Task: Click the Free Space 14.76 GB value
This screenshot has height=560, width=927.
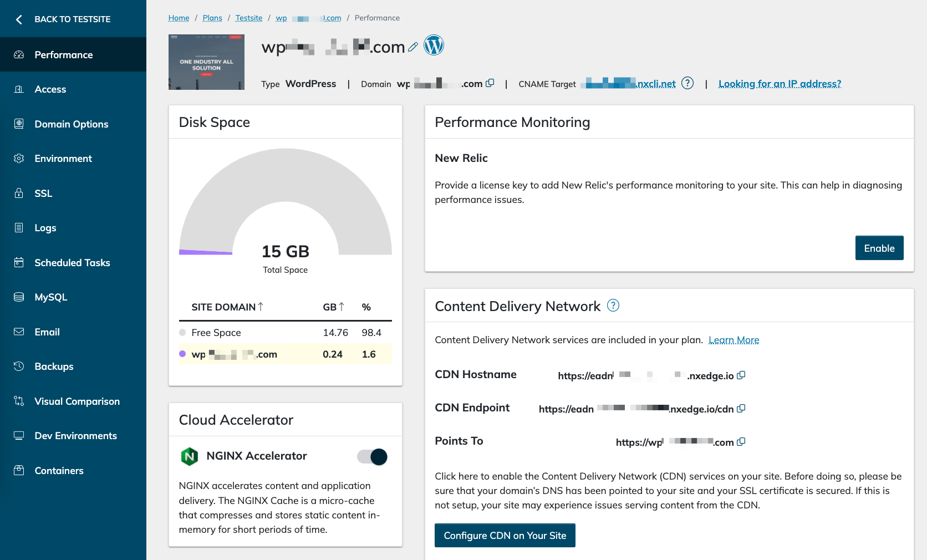Action: click(335, 333)
